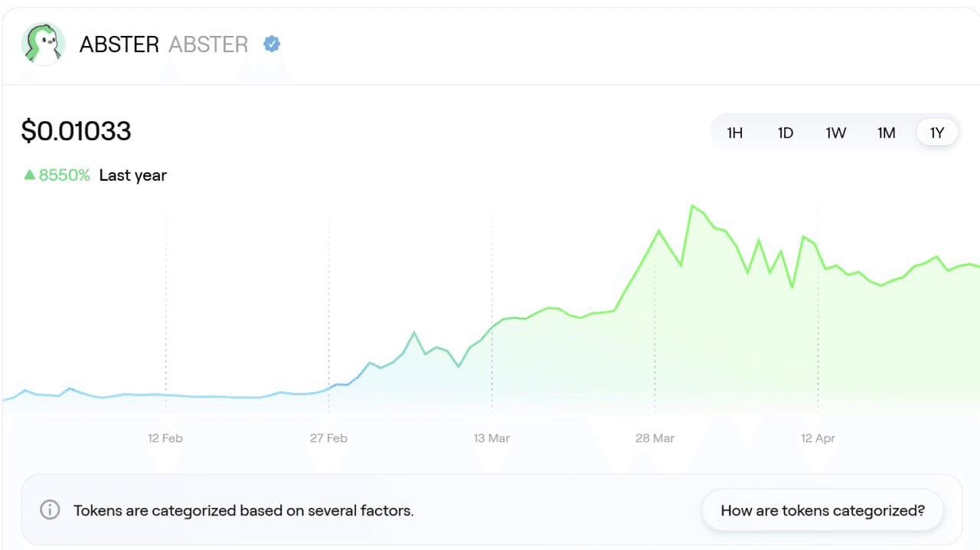980x550 pixels.
Task: Click the 13 Mar date label
Action: click(x=492, y=438)
